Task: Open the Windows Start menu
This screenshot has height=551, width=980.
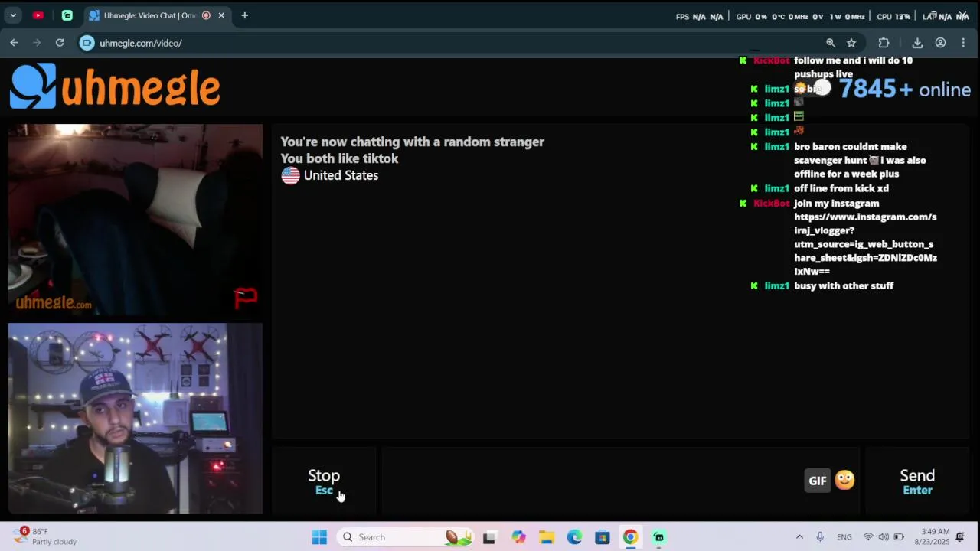Action: pos(319,537)
